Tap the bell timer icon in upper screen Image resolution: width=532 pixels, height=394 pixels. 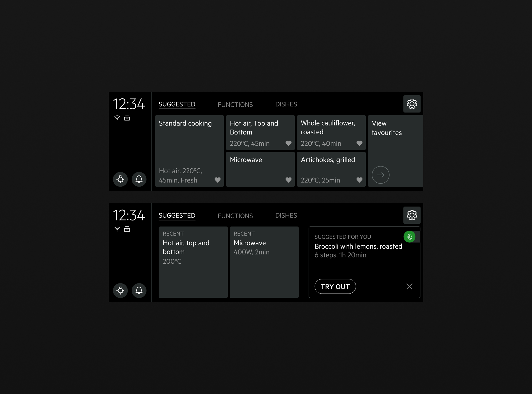tap(139, 179)
